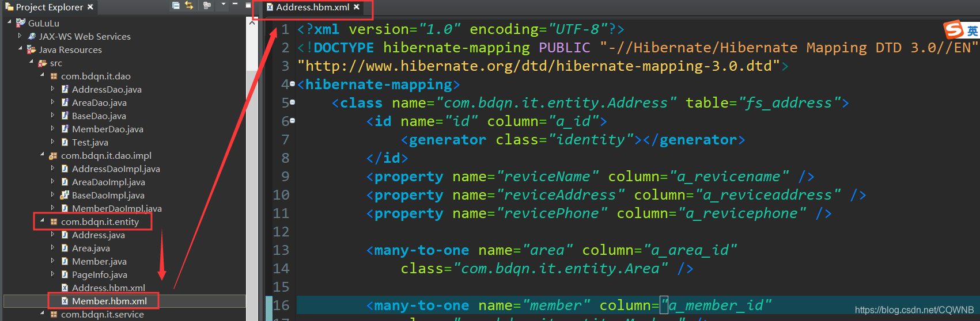
Task: Fold the id element at line 6
Action: pyautogui.click(x=293, y=121)
